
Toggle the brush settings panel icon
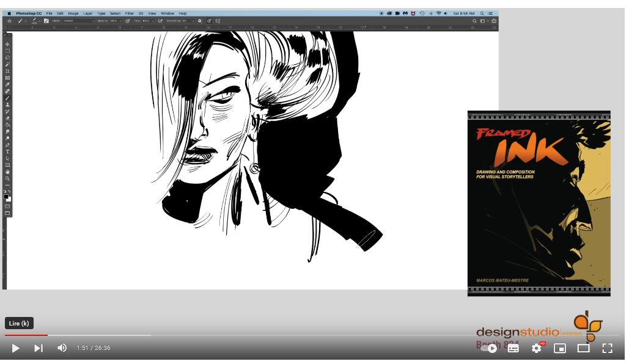click(46, 21)
